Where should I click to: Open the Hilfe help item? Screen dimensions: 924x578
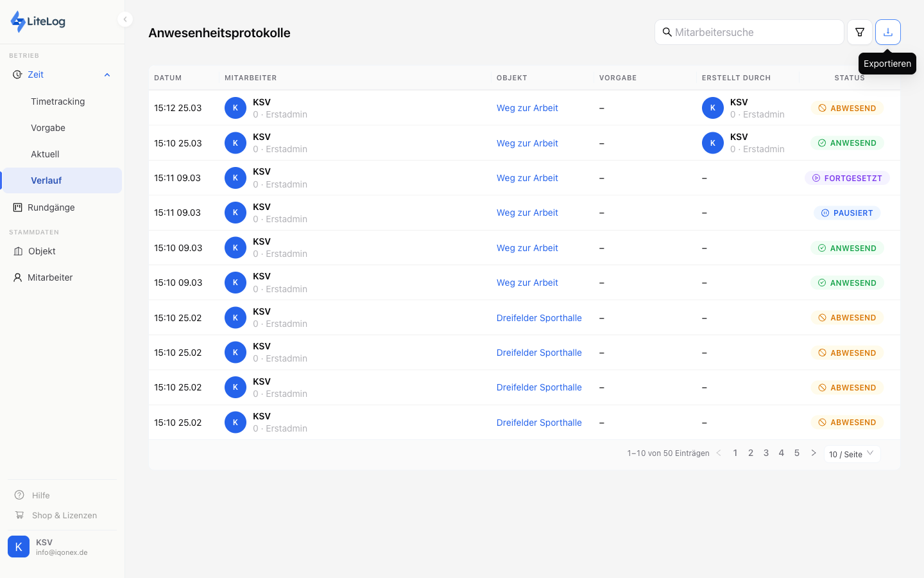tap(41, 495)
